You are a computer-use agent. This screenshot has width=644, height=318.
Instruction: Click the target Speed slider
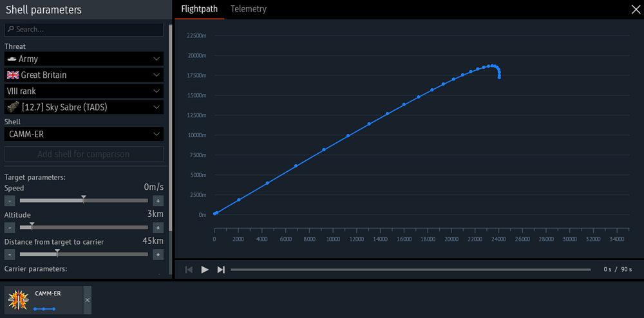click(84, 201)
